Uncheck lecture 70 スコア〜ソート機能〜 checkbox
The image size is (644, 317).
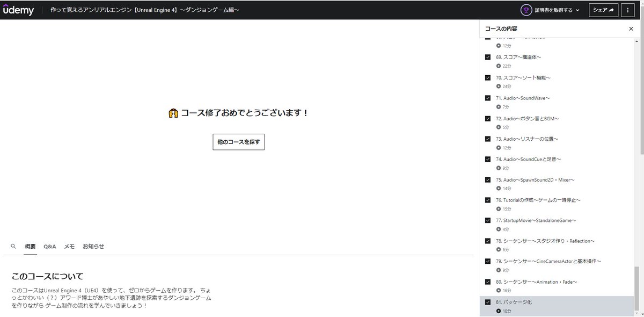(x=488, y=77)
